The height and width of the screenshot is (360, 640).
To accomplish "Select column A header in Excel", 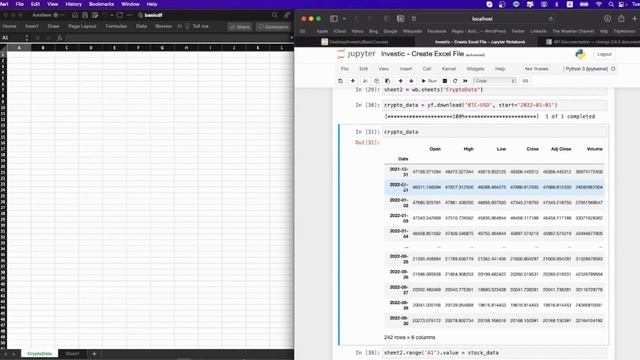I will [x=19, y=48].
